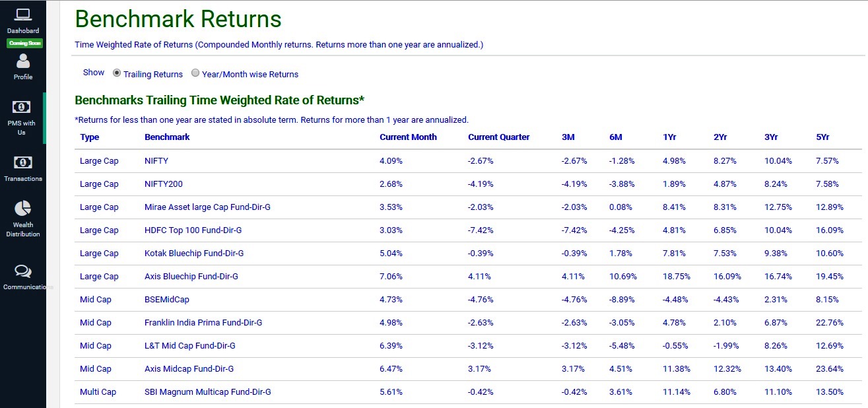The width and height of the screenshot is (868, 408).
Task: Click the green Coming Soon badge
Action: [x=24, y=44]
